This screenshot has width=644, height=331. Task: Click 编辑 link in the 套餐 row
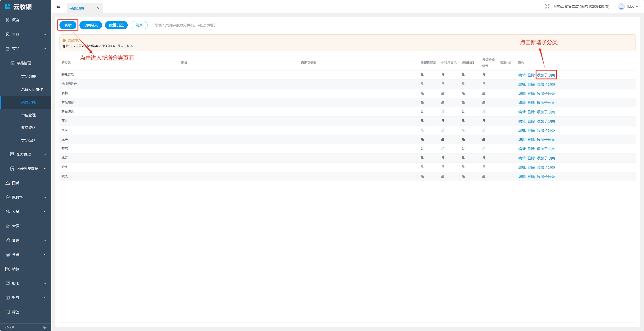coord(522,94)
